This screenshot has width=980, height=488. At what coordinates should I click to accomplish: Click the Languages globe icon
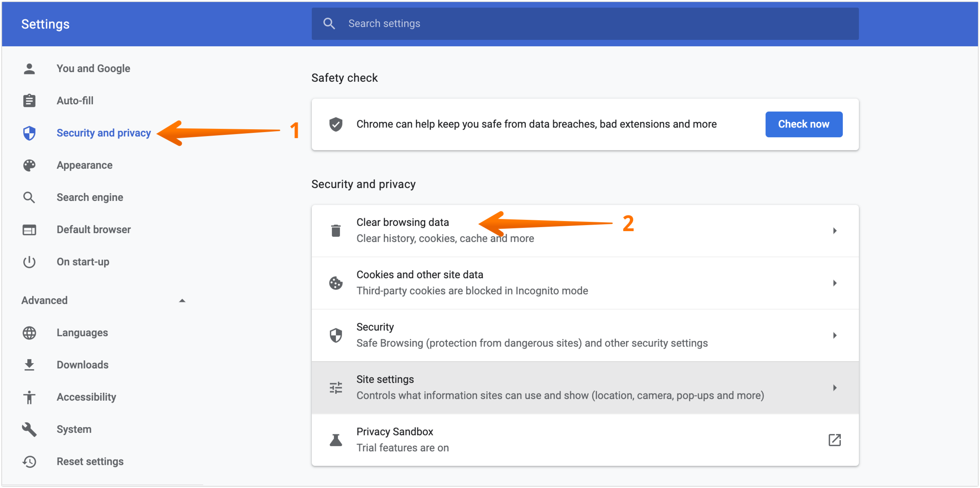pyautogui.click(x=29, y=333)
